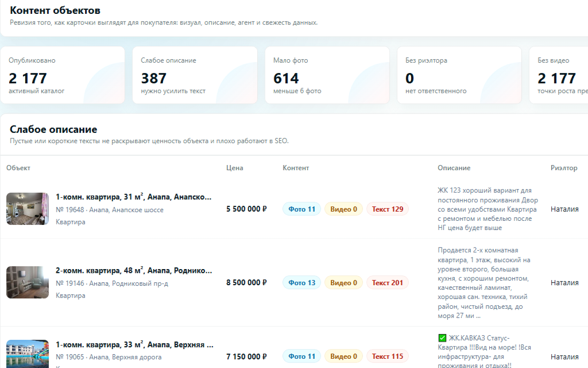This screenshot has width=588, height=368.
Task: Click the price 8 500 000 ₽
Action: (247, 282)
